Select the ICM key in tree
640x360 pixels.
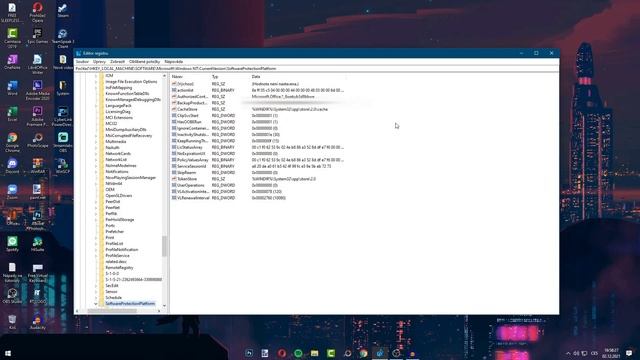pyautogui.click(x=109, y=76)
